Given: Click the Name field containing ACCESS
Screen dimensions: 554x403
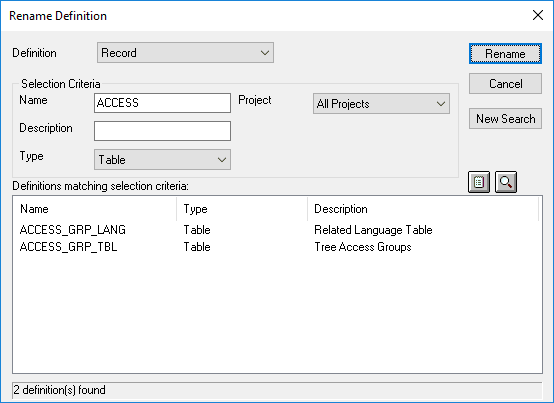Looking at the screenshot, I should (162, 103).
